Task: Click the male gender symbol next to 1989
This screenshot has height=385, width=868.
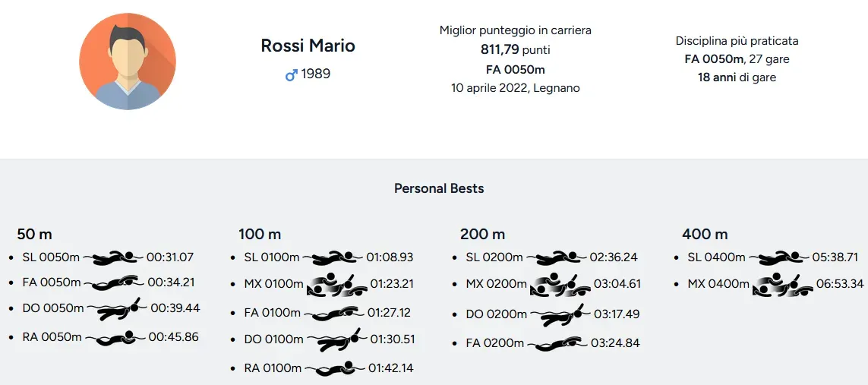Action: coord(291,74)
